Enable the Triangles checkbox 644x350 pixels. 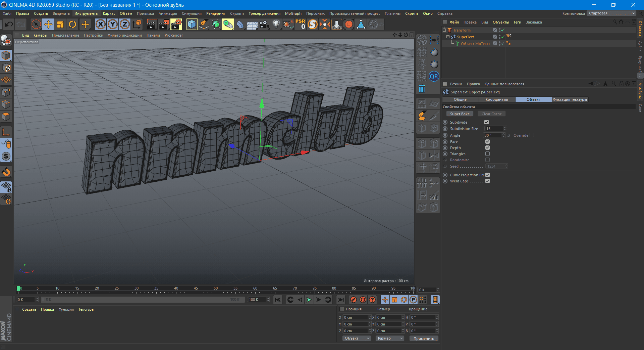(x=487, y=154)
